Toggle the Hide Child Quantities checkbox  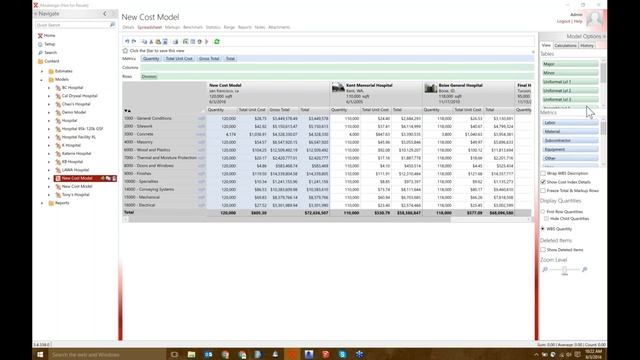[546, 218]
